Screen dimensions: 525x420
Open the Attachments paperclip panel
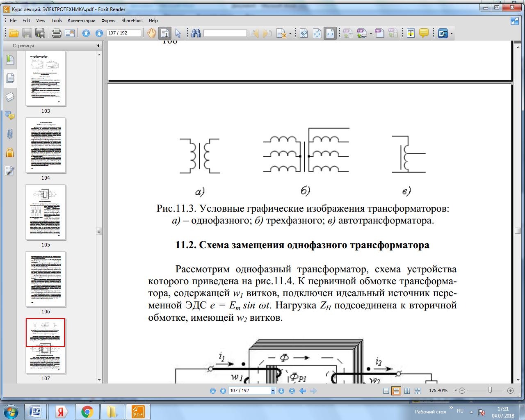[10, 134]
